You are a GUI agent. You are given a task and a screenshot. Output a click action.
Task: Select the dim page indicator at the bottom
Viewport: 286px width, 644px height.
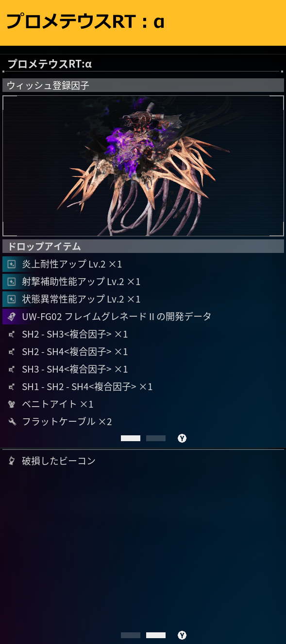coord(131,635)
